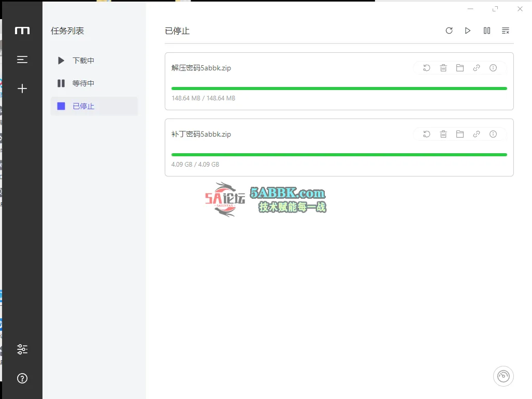Switch to the 等待中 task tab
The height and width of the screenshot is (399, 532).
(83, 83)
